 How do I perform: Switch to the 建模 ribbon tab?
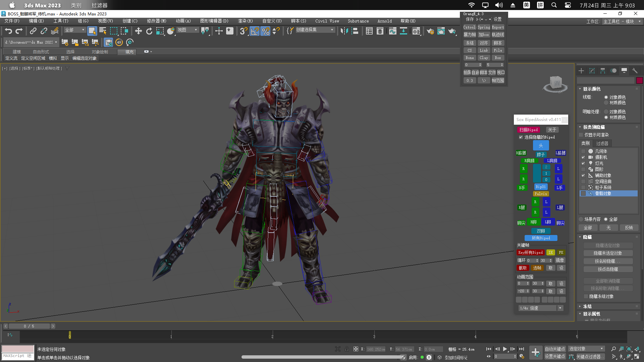coord(17,52)
